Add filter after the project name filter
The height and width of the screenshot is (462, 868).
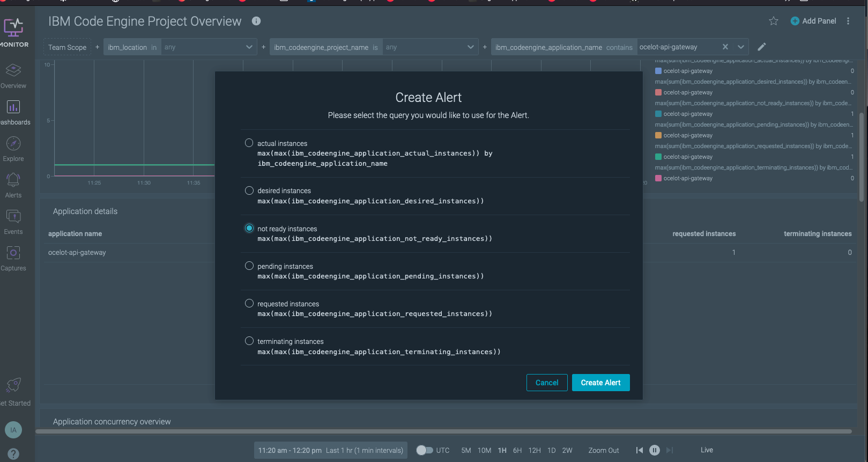(x=485, y=47)
